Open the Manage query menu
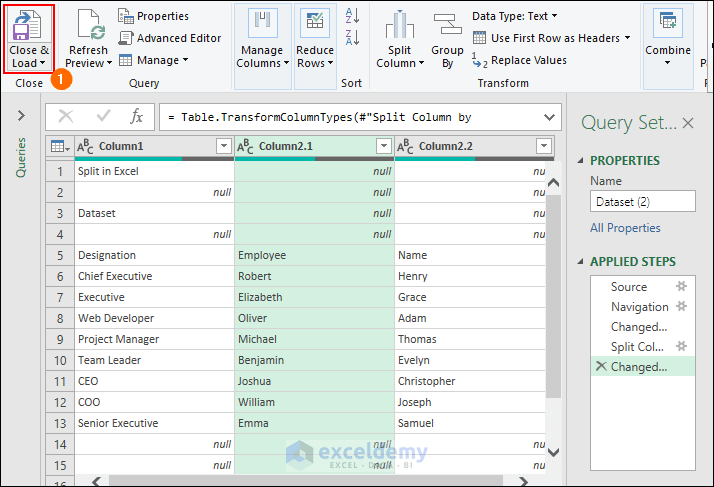The image size is (714, 487). tap(153, 60)
